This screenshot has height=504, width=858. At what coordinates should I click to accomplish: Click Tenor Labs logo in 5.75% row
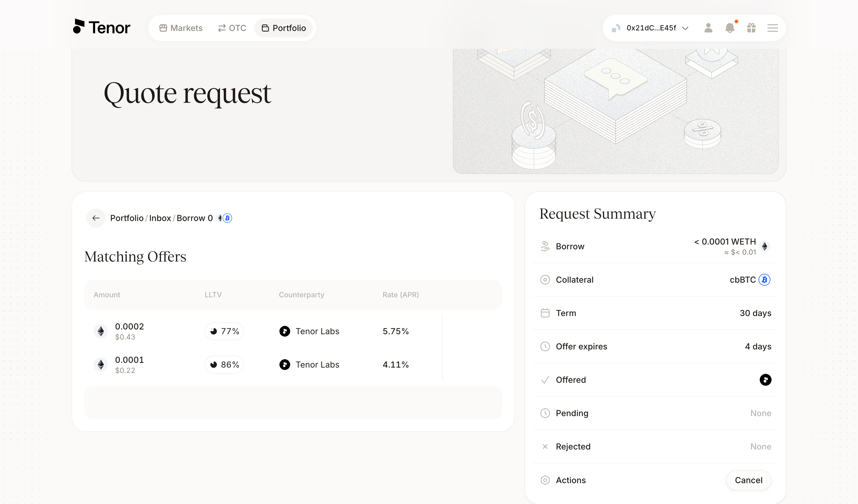click(x=285, y=331)
